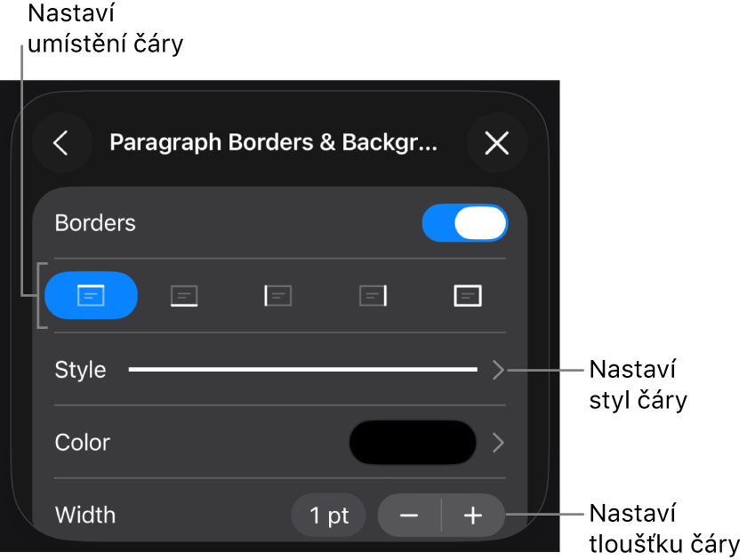Image resolution: width=755 pixels, height=560 pixels.
Task: Click the solid line style preview
Action: (x=303, y=370)
